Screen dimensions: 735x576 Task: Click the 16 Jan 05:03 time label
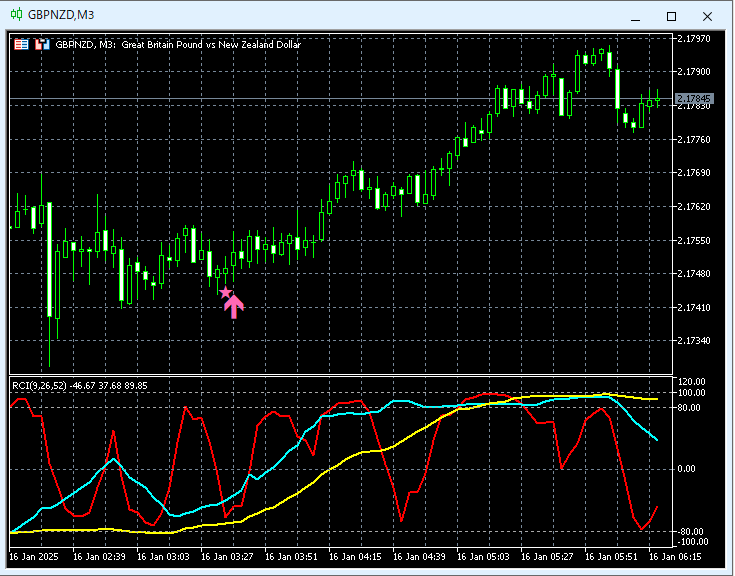click(x=483, y=557)
